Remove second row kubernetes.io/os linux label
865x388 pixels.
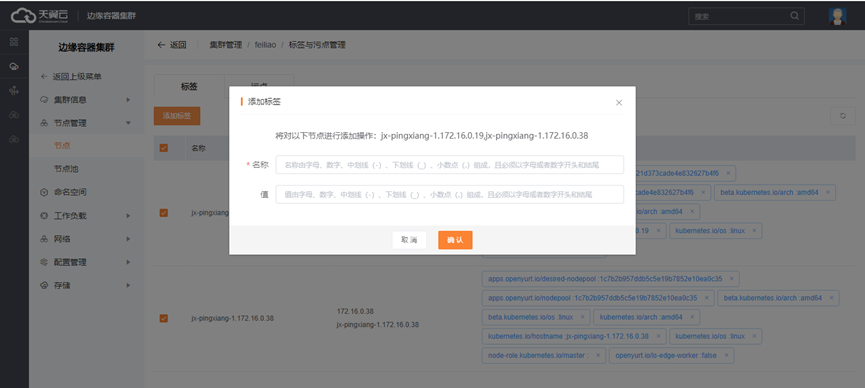754,336
